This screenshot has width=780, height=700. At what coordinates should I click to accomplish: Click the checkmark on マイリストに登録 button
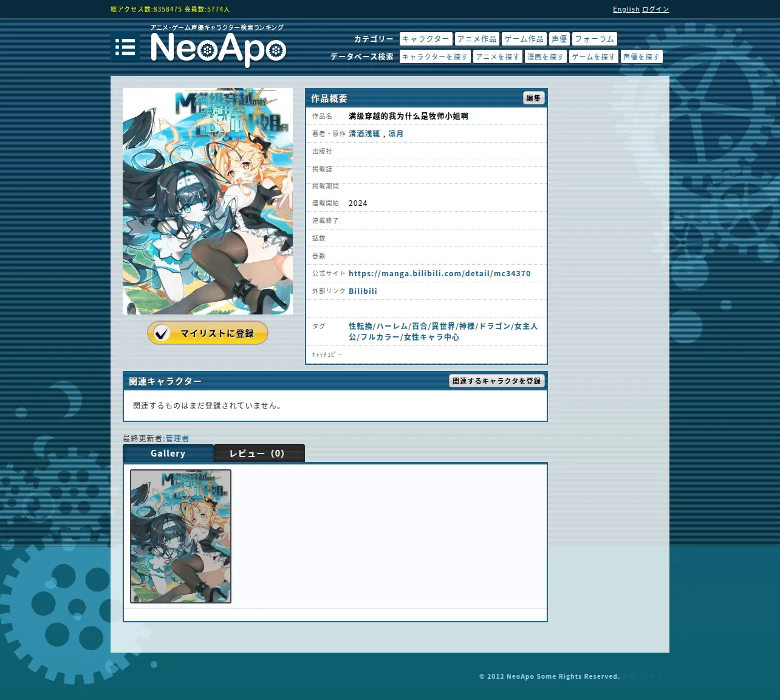pos(162,333)
